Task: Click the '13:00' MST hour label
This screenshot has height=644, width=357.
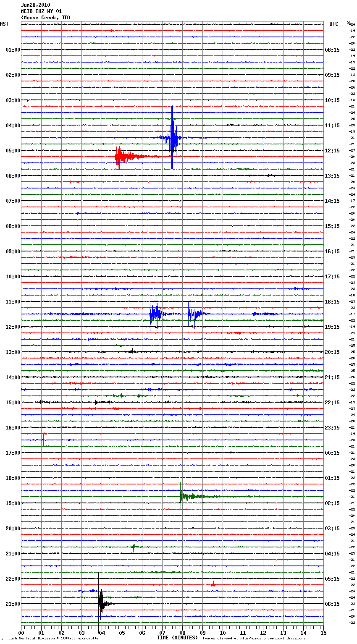Action: point(13,352)
